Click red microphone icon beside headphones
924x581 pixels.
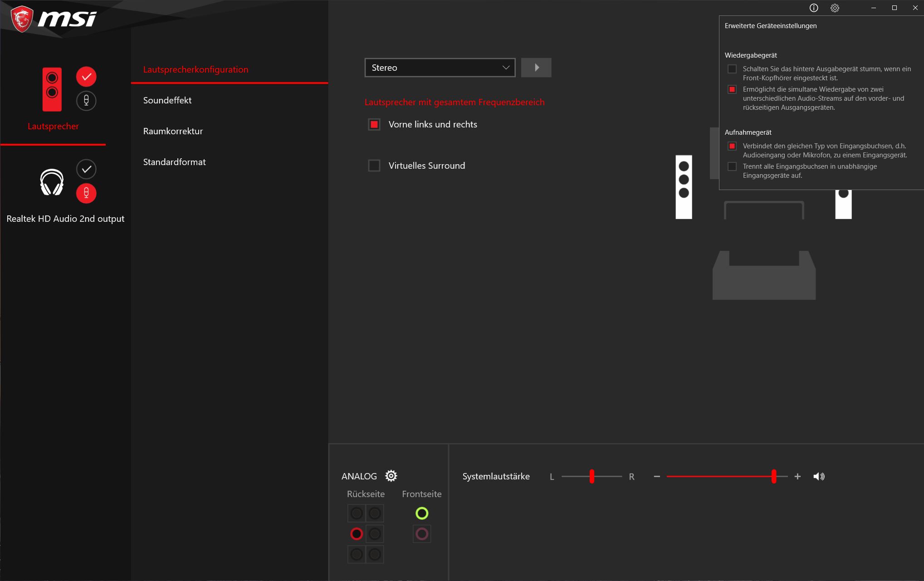86,193
